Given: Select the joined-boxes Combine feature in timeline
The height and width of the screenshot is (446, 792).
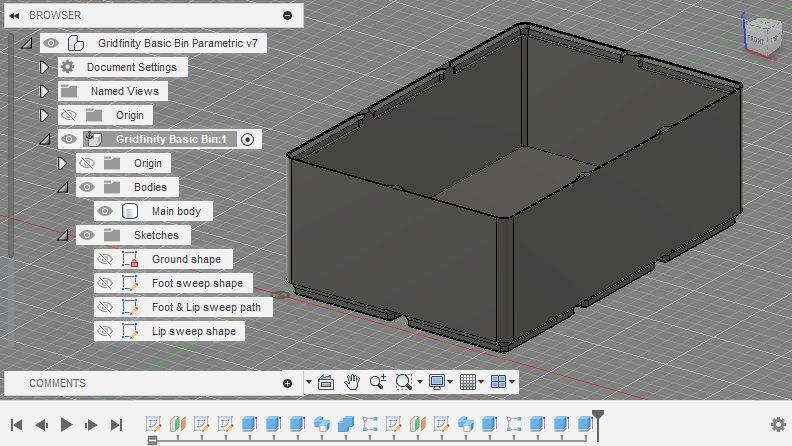Looking at the screenshot, I should (346, 423).
